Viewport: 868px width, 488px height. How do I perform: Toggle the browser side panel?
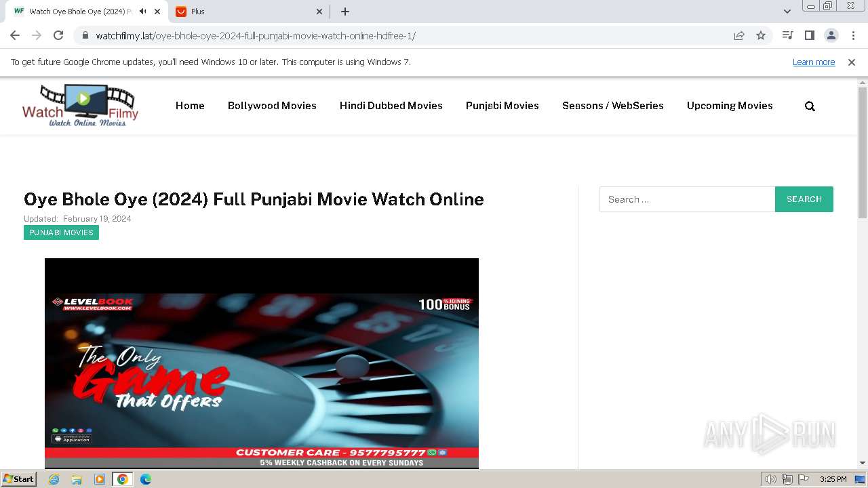tap(809, 36)
